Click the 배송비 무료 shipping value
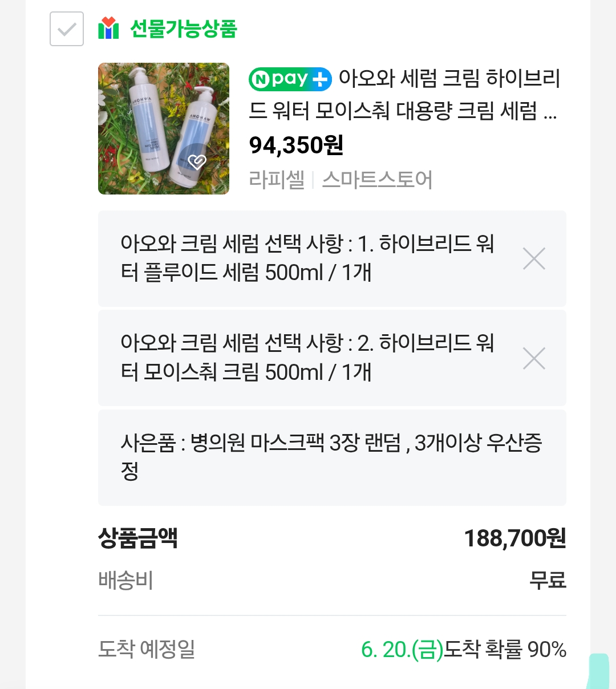 point(548,580)
